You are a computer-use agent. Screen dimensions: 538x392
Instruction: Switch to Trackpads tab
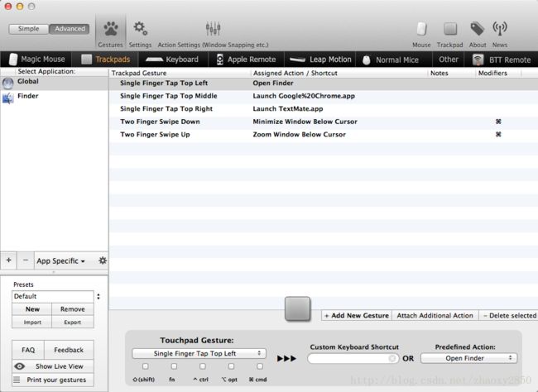pyautogui.click(x=106, y=60)
